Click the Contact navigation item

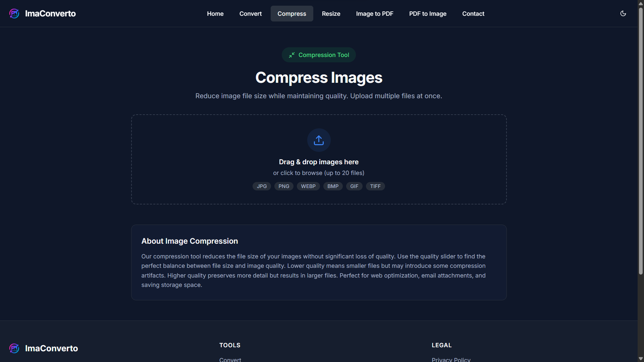pyautogui.click(x=473, y=13)
